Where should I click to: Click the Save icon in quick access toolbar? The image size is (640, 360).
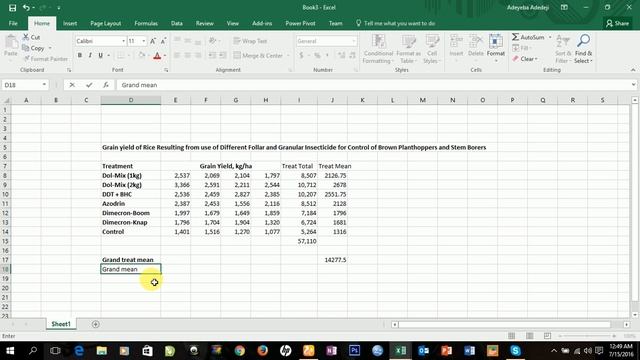click(x=12, y=7)
